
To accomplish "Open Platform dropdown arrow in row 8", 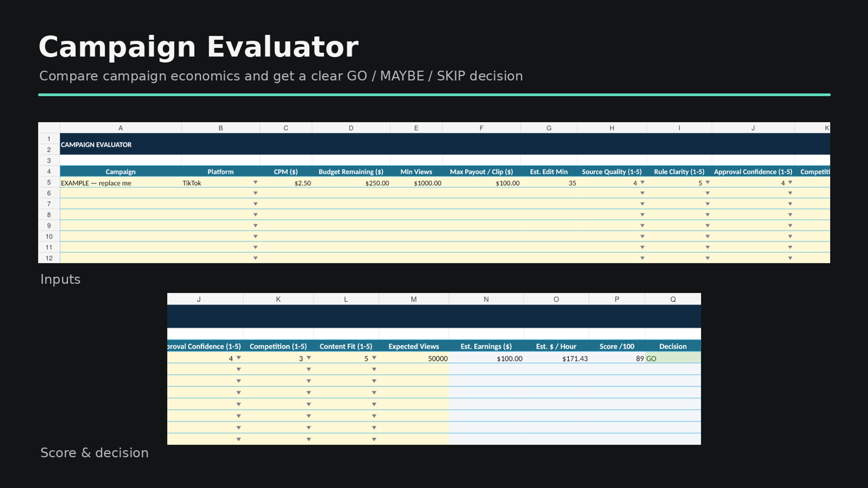I will 255,215.
